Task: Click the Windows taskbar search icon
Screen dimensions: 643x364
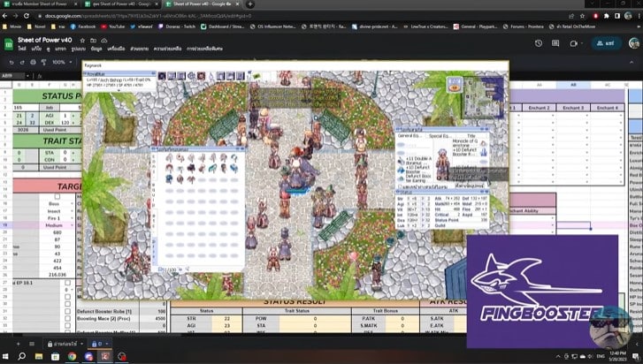Action: click(x=22, y=356)
